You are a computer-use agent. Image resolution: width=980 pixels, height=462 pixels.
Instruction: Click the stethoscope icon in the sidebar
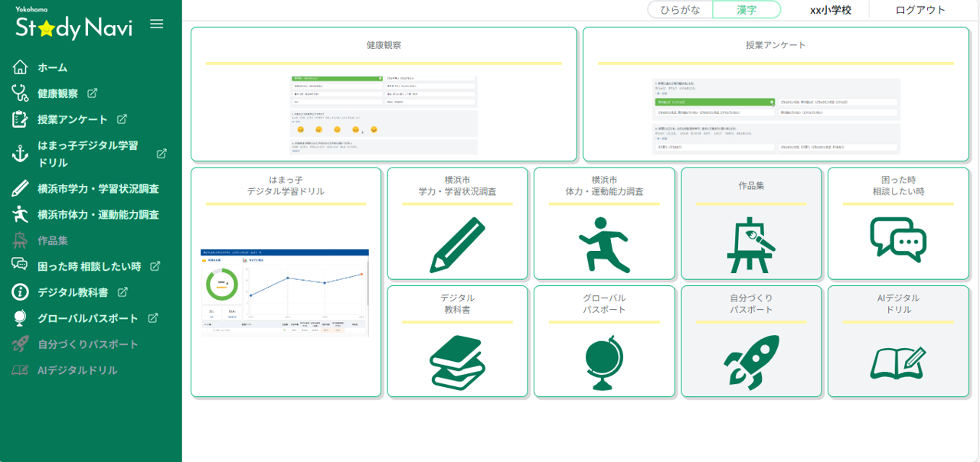point(20,93)
